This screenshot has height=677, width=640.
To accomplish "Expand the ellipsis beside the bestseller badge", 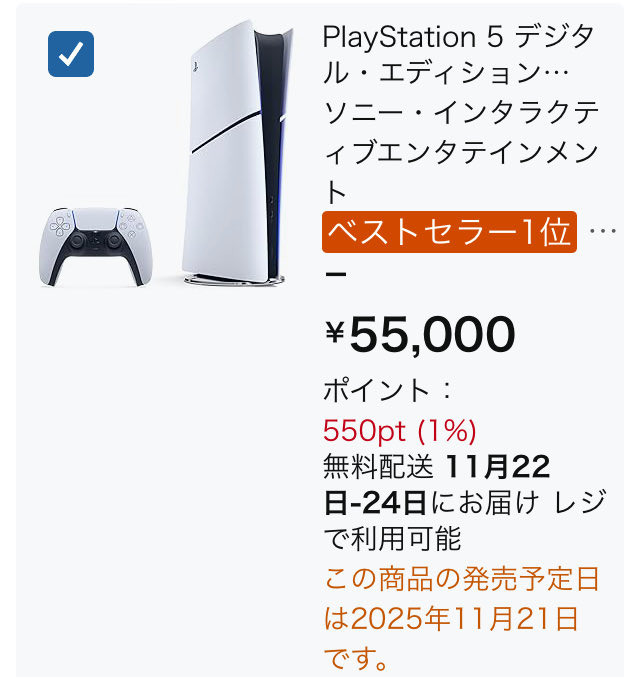I will click(x=604, y=233).
